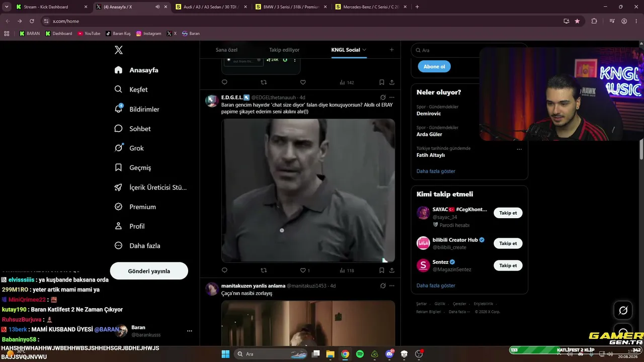This screenshot has width=644, height=362.
Task: Open account menu dots next to Baran
Action: click(x=190, y=331)
